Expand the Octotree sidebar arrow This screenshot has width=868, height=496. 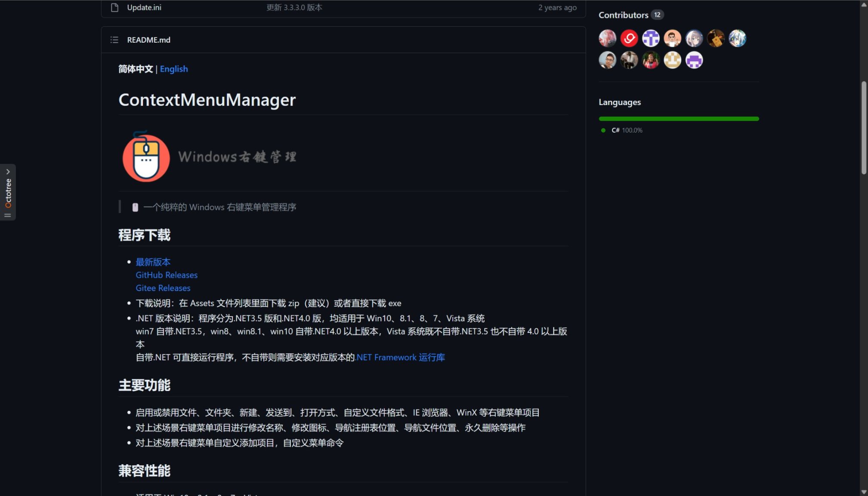tap(8, 171)
